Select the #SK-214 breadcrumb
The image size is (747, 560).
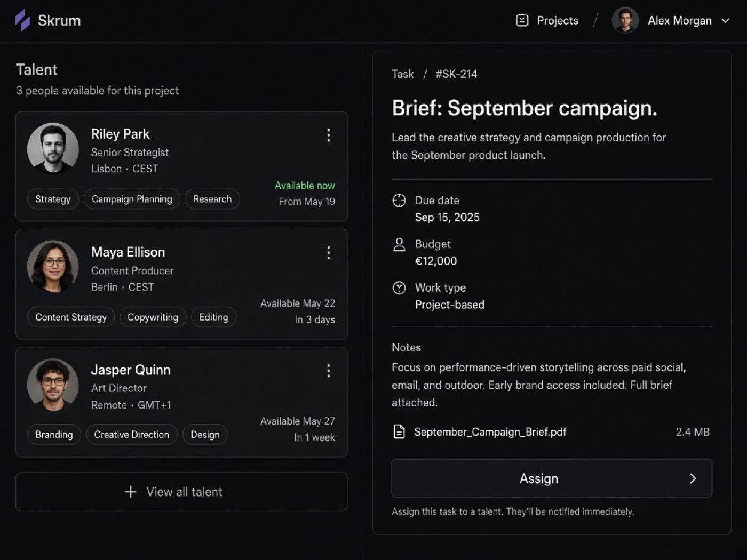coord(456,74)
